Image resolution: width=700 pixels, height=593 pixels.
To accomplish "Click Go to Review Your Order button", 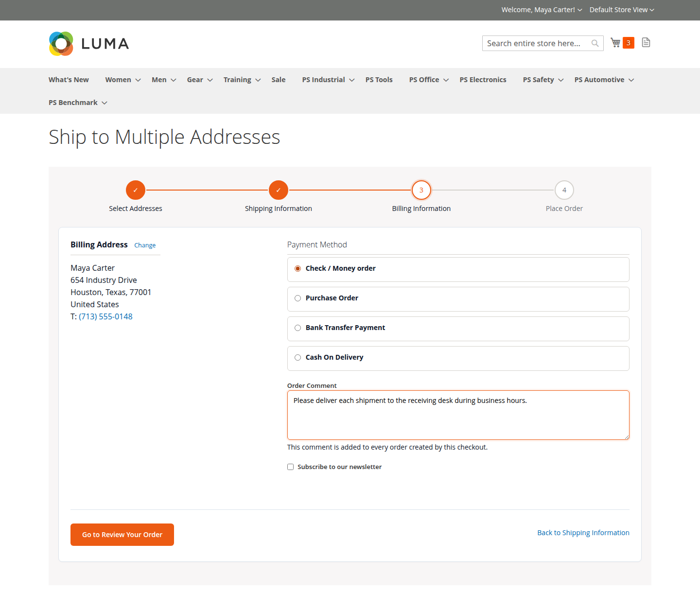I will tap(122, 535).
